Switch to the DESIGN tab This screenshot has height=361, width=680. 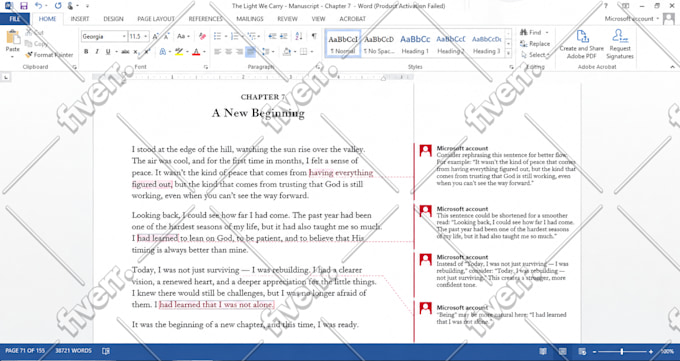coord(113,19)
